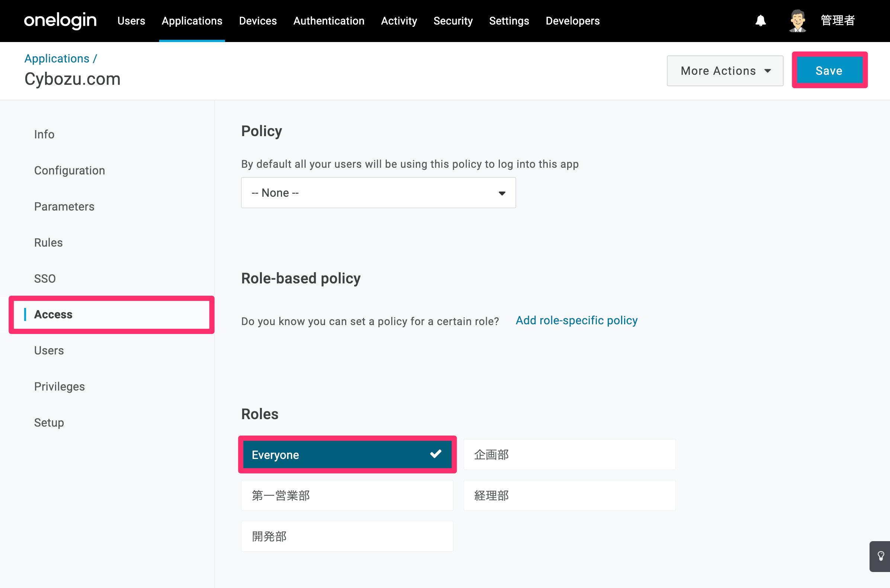This screenshot has height=588, width=890.
Task: Open the Security top menu
Action: click(453, 21)
